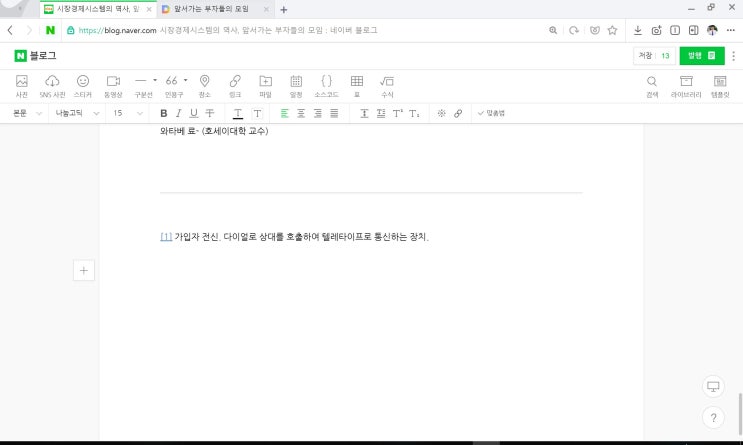This screenshot has height=445, width=743.
Task: Insert a video with the 동영상 icon
Action: [113, 86]
